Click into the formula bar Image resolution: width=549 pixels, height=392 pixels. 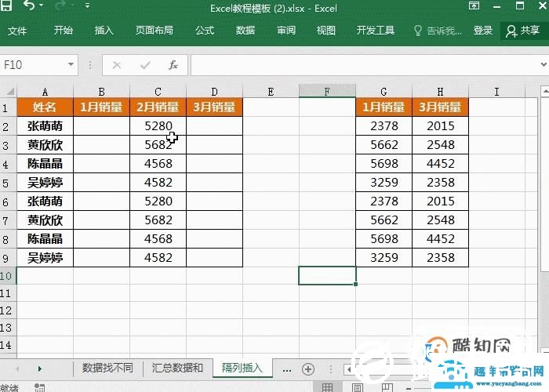(x=364, y=65)
